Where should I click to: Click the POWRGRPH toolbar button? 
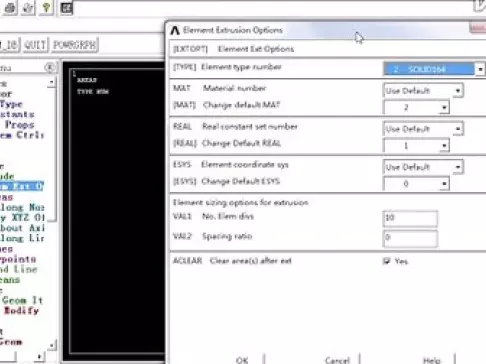(x=75, y=45)
